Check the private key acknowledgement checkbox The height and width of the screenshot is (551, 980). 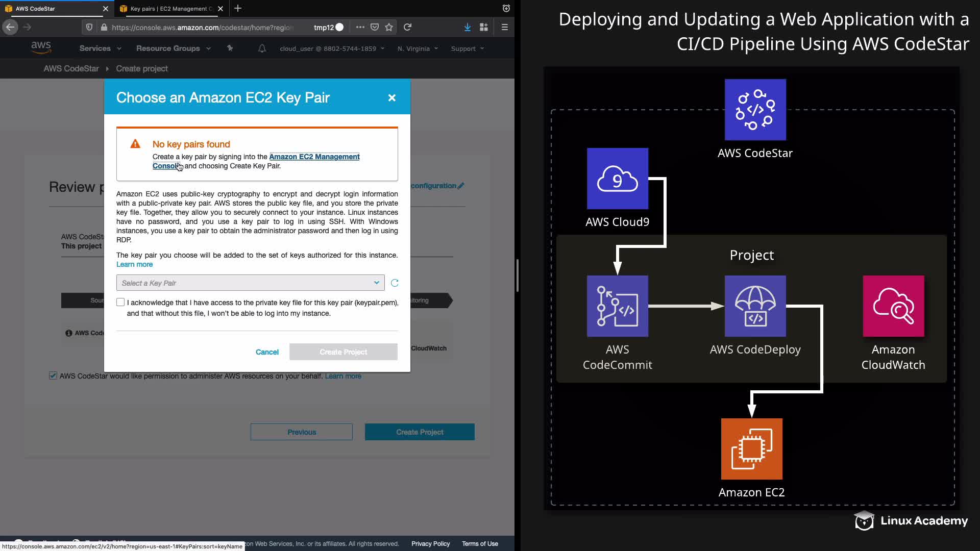(x=120, y=302)
